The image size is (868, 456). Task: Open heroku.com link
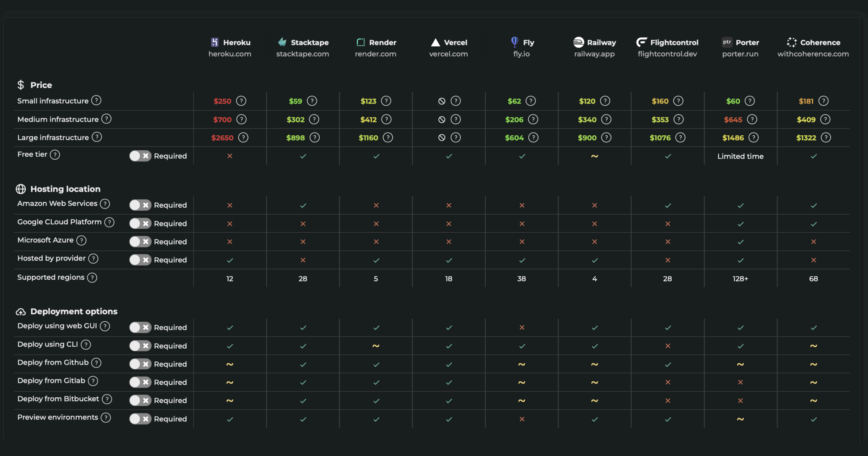coord(230,54)
